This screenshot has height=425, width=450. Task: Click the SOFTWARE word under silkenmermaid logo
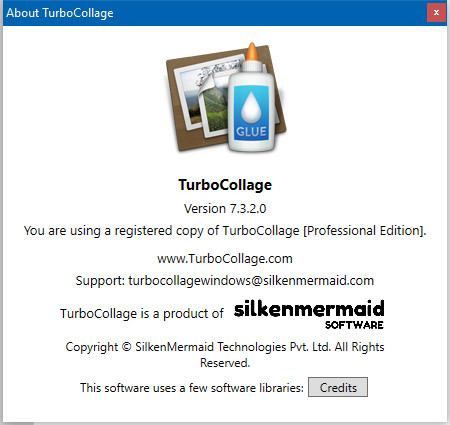pyautogui.click(x=354, y=325)
